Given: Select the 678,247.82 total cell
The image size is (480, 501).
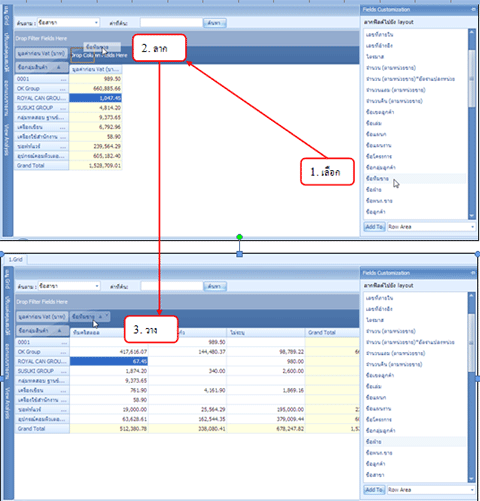Looking at the screenshot, I should 266,429.
